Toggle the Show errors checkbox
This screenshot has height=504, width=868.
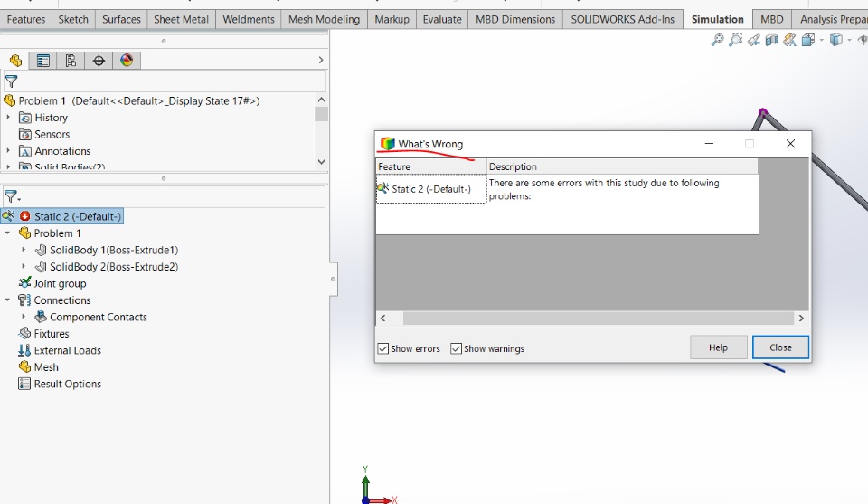pos(382,348)
